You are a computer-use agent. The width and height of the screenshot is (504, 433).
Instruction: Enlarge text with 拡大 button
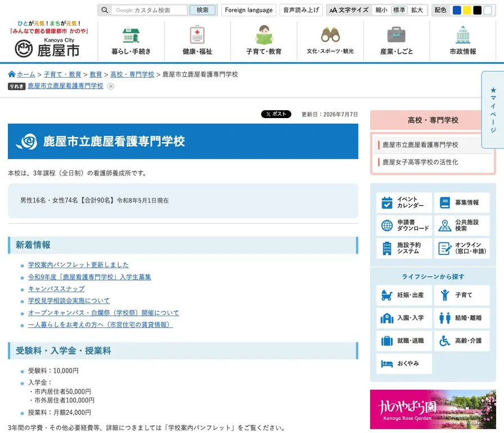point(417,10)
